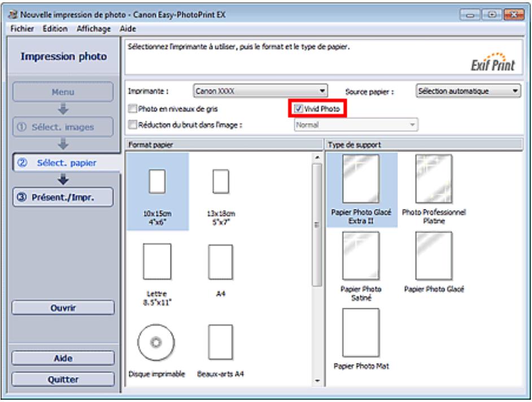Choose the 13x18cm 5"x7" paper format icon
The width and height of the screenshot is (532, 402).
pos(220,181)
